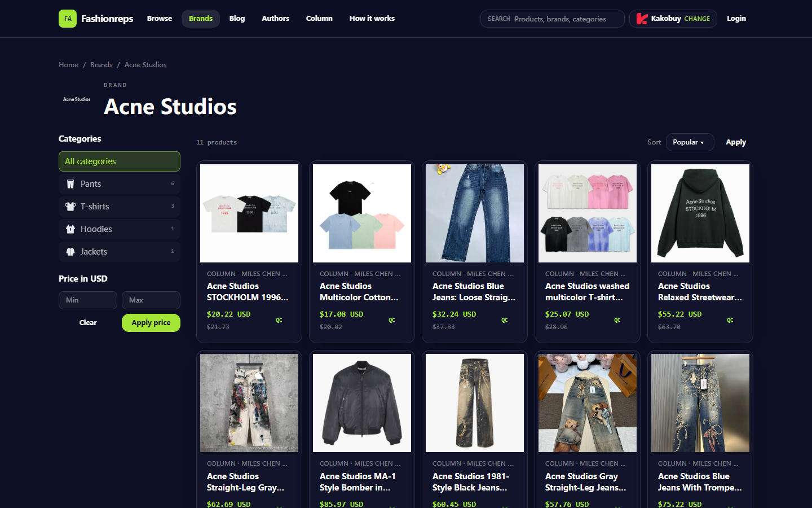
Task: Click the products search box
Action: (553, 19)
